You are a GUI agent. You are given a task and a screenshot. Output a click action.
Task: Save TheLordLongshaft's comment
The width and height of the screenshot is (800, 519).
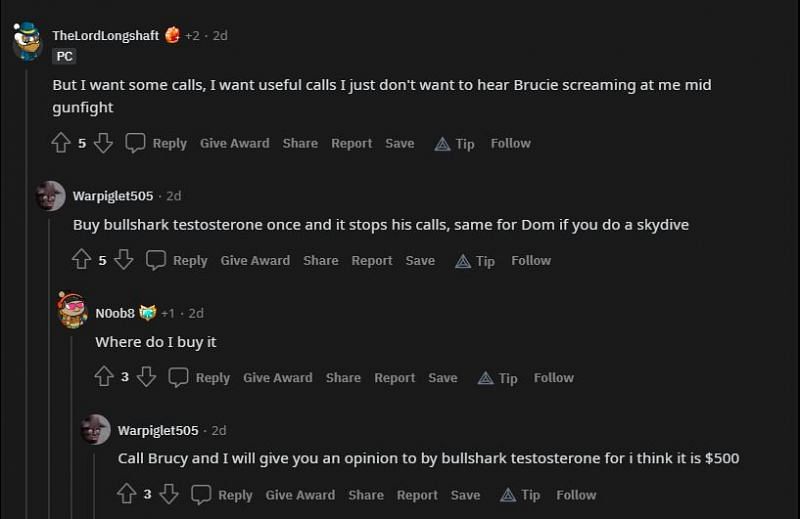400,143
